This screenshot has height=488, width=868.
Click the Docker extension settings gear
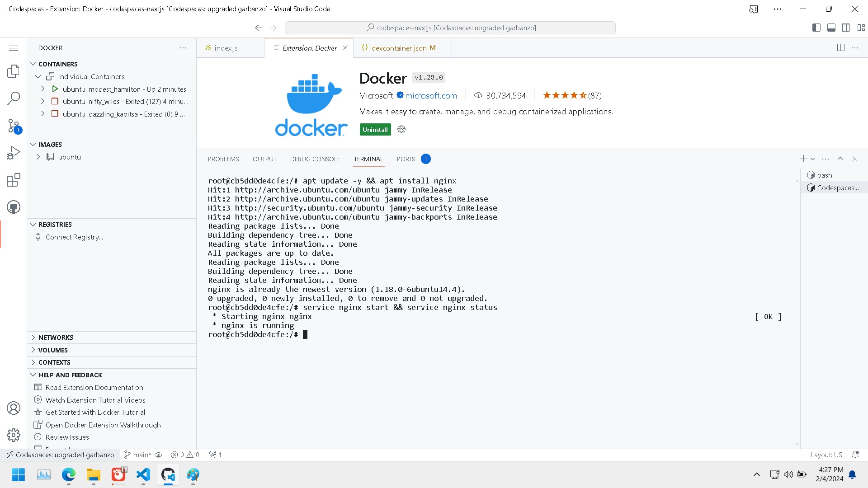tap(401, 130)
